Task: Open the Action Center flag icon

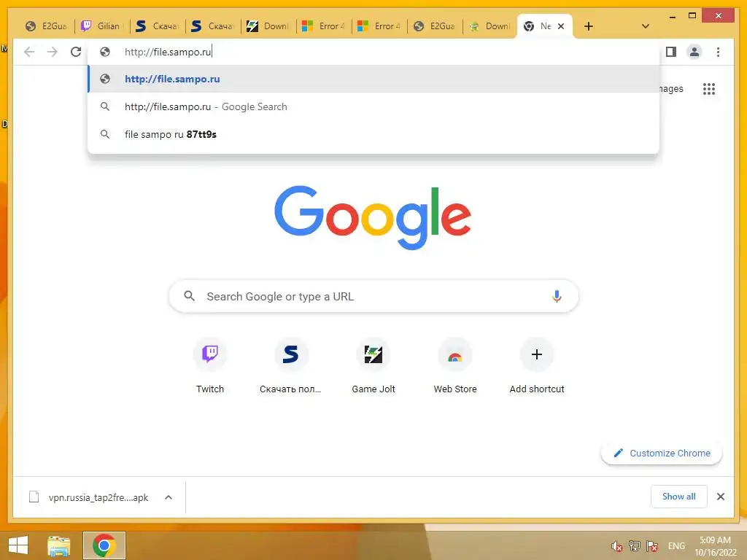Action: click(x=652, y=545)
